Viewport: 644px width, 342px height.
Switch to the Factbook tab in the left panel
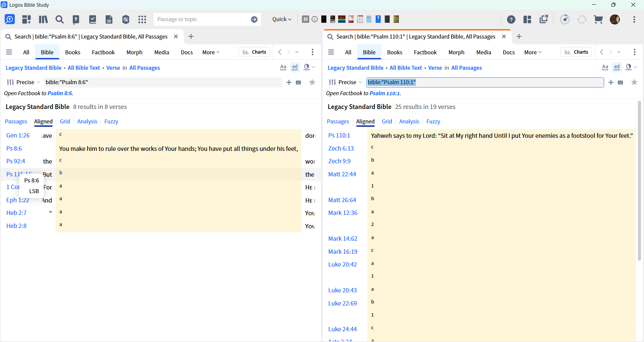pos(103,52)
